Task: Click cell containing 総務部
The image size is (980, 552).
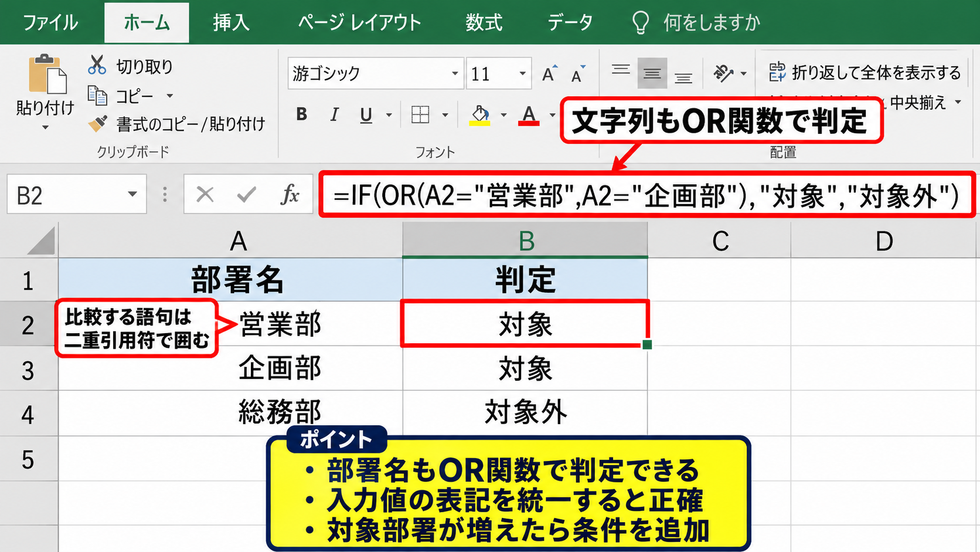Action: [230, 413]
